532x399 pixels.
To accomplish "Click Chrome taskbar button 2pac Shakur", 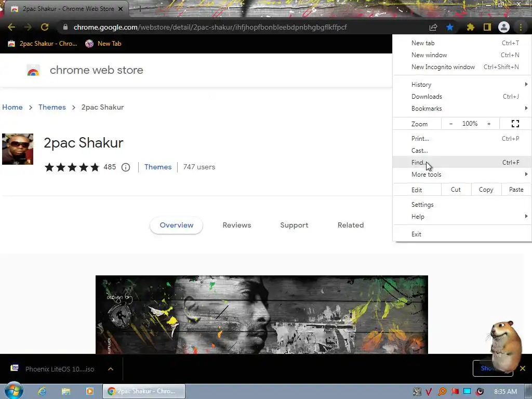I will (x=144, y=391).
